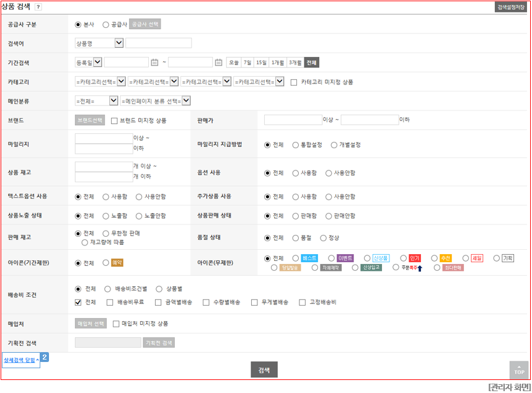Select the 추천 icon badge option
Viewport: 532px width, 393px height.
[434, 258]
